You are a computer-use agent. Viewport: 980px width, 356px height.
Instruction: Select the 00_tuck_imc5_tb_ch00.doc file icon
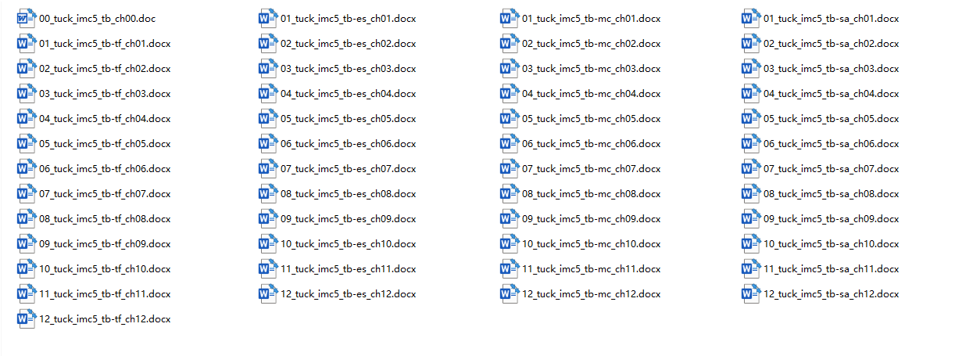coord(27,18)
